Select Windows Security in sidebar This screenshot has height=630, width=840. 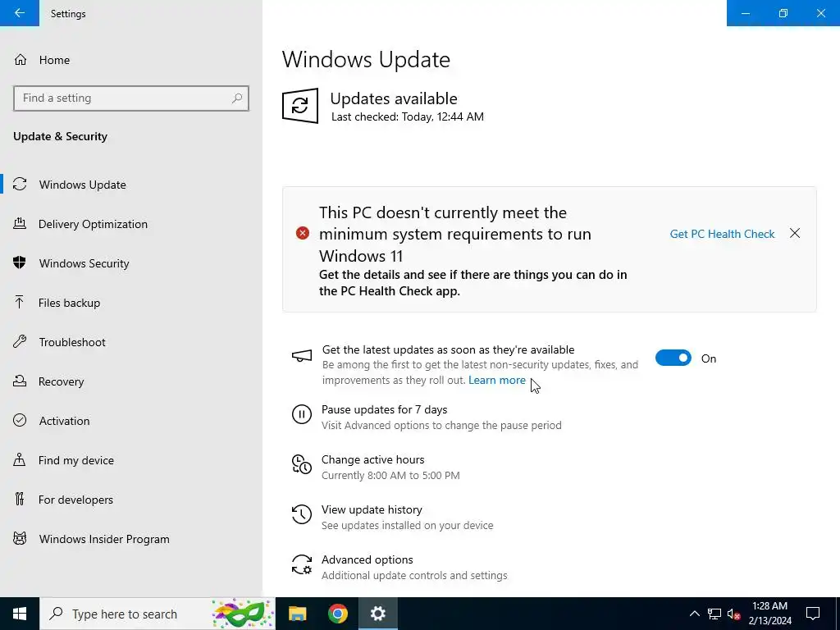[131, 263]
